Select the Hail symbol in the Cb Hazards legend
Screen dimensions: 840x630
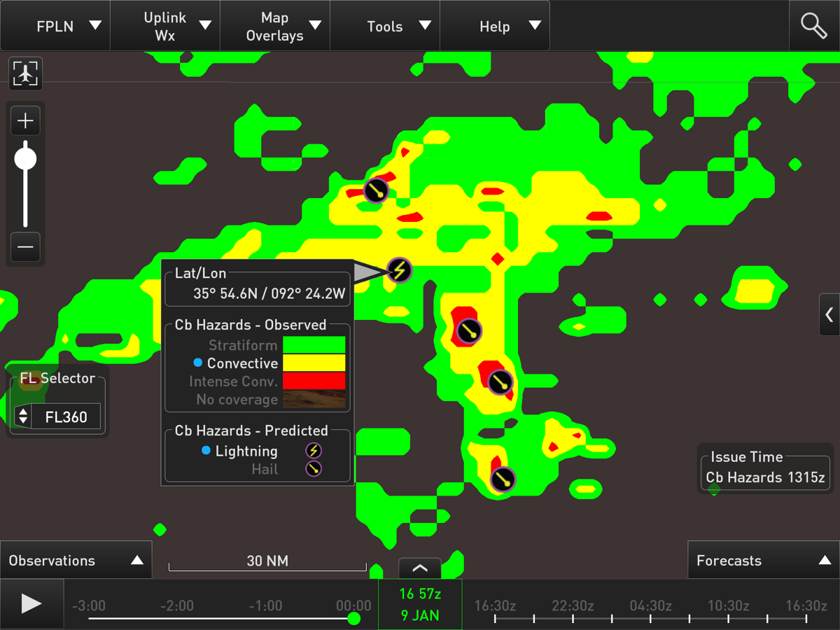tap(312, 468)
